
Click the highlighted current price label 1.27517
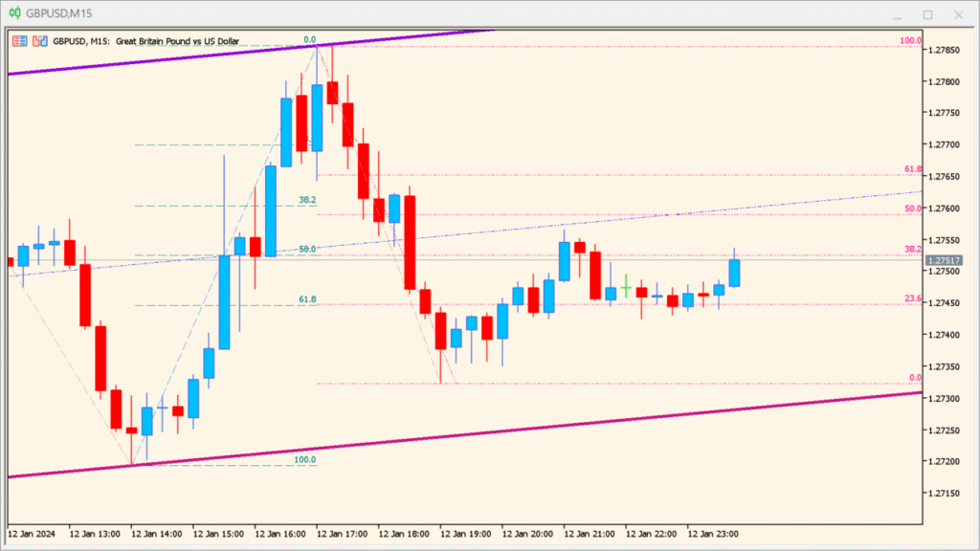[x=944, y=258]
